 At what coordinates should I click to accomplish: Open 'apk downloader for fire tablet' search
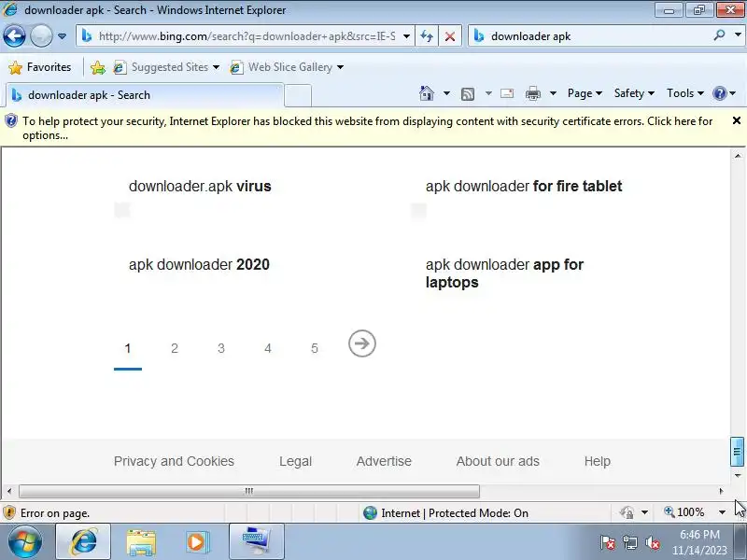tap(524, 186)
